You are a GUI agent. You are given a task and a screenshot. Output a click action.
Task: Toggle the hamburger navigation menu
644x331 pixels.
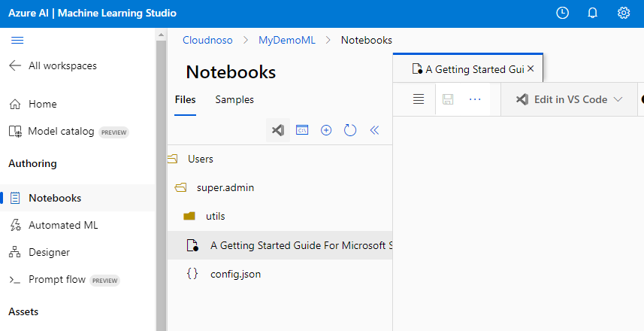pyautogui.click(x=17, y=40)
